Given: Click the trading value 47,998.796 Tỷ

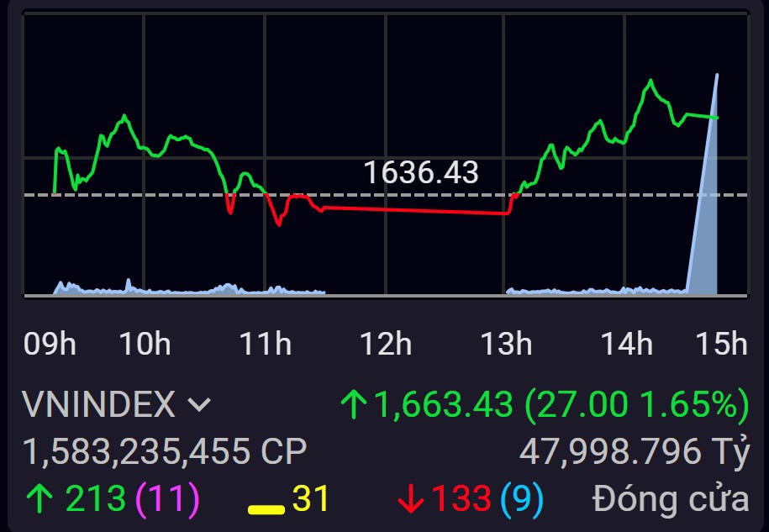Looking at the screenshot, I should [x=634, y=452].
